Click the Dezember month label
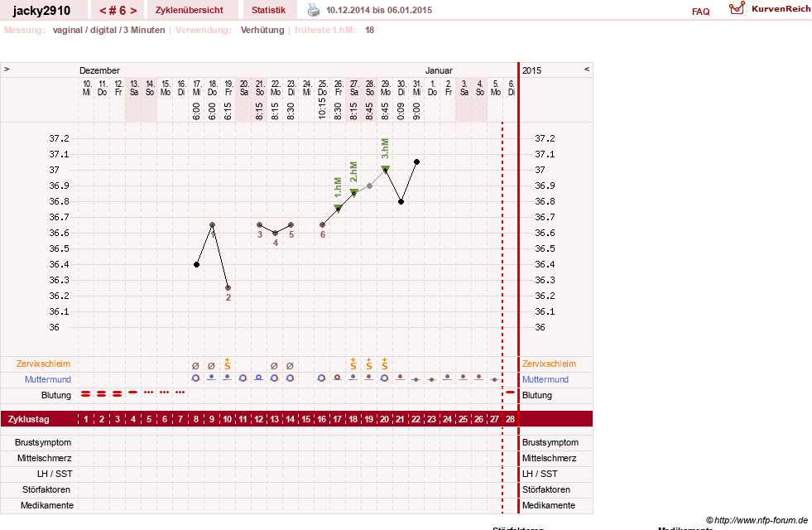The height and width of the screenshot is (530, 812). (x=99, y=70)
